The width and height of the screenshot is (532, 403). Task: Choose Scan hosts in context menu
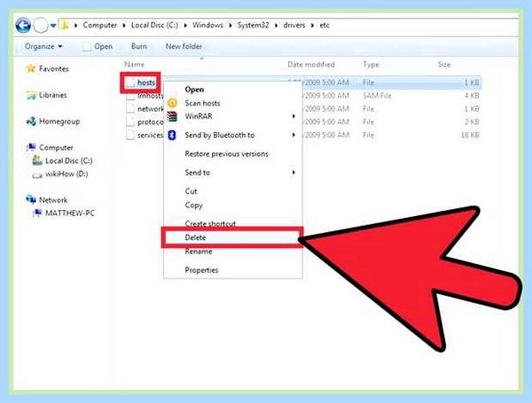click(202, 103)
